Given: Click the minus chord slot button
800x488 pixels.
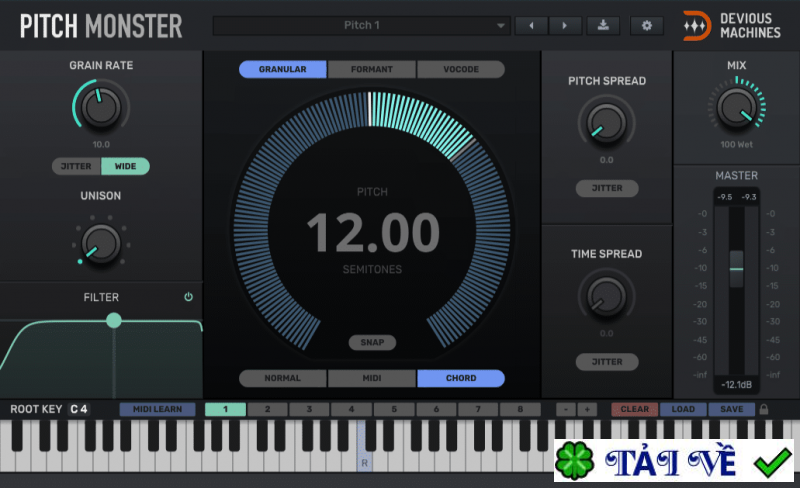Looking at the screenshot, I should tap(566, 409).
